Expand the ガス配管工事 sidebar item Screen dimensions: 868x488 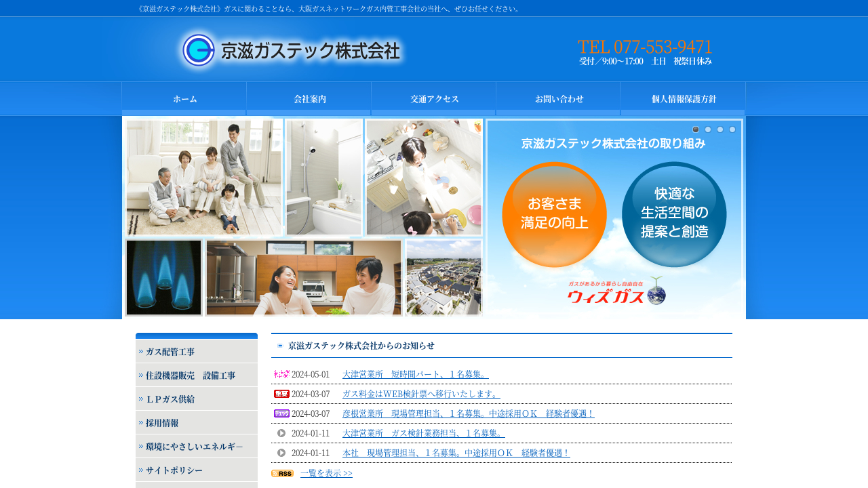click(x=197, y=352)
